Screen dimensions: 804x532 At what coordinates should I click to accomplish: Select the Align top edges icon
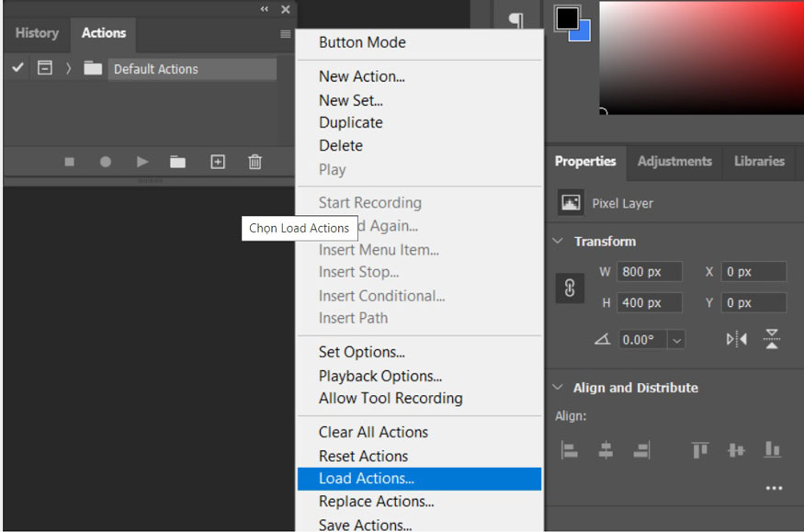click(x=699, y=449)
